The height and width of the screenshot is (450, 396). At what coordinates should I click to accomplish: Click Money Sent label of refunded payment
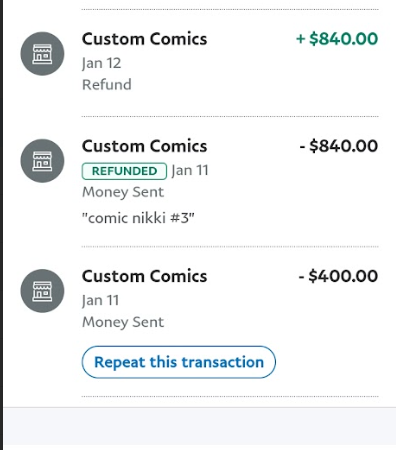(123, 192)
